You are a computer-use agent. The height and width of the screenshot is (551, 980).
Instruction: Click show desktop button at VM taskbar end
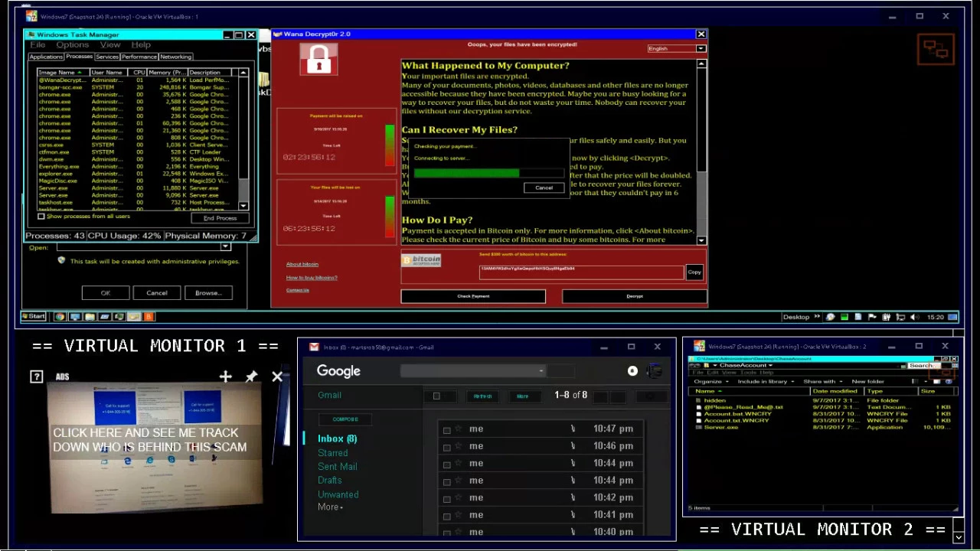click(x=953, y=317)
